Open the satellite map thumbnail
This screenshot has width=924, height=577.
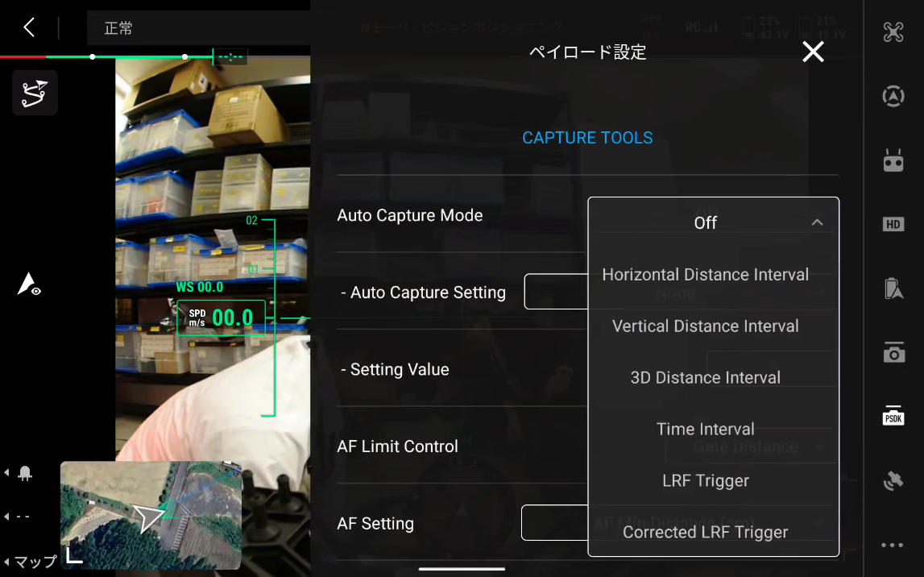pyautogui.click(x=151, y=515)
